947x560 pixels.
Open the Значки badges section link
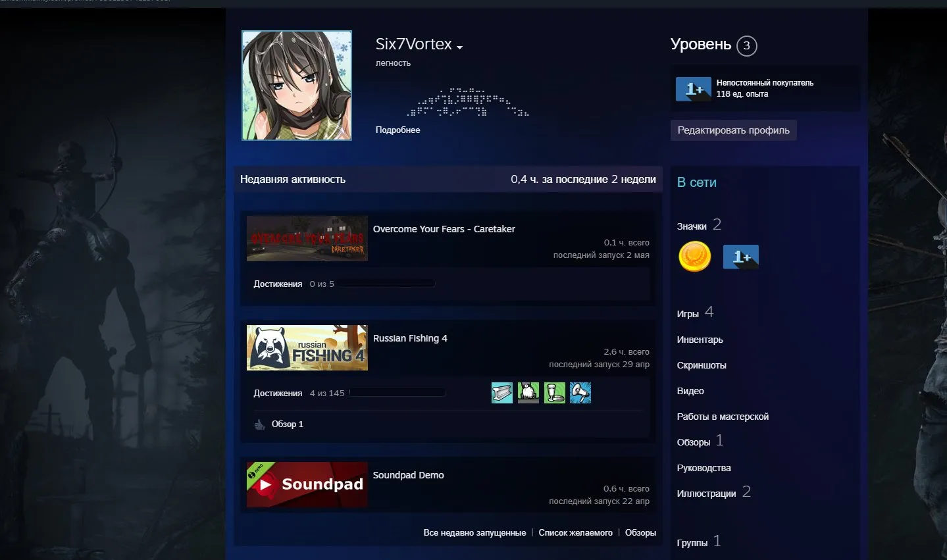pos(692,226)
